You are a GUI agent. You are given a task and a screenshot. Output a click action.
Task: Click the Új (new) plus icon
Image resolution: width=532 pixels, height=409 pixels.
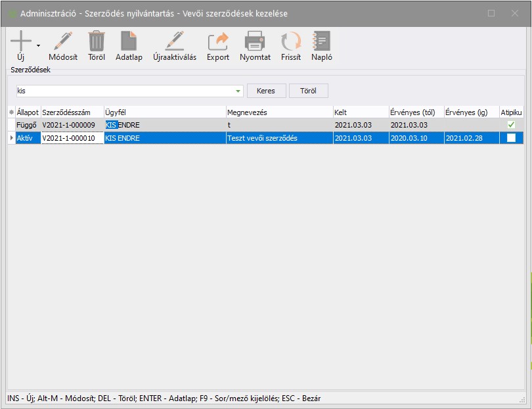click(x=21, y=42)
